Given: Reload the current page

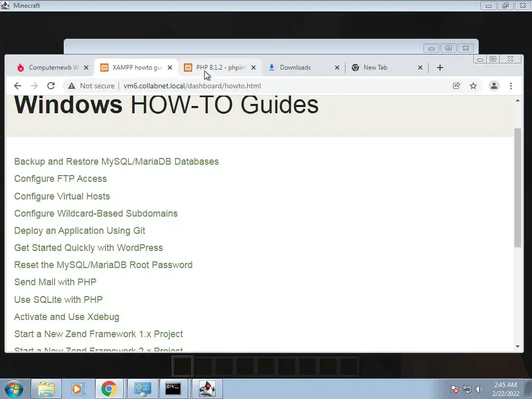Looking at the screenshot, I should click(x=51, y=86).
